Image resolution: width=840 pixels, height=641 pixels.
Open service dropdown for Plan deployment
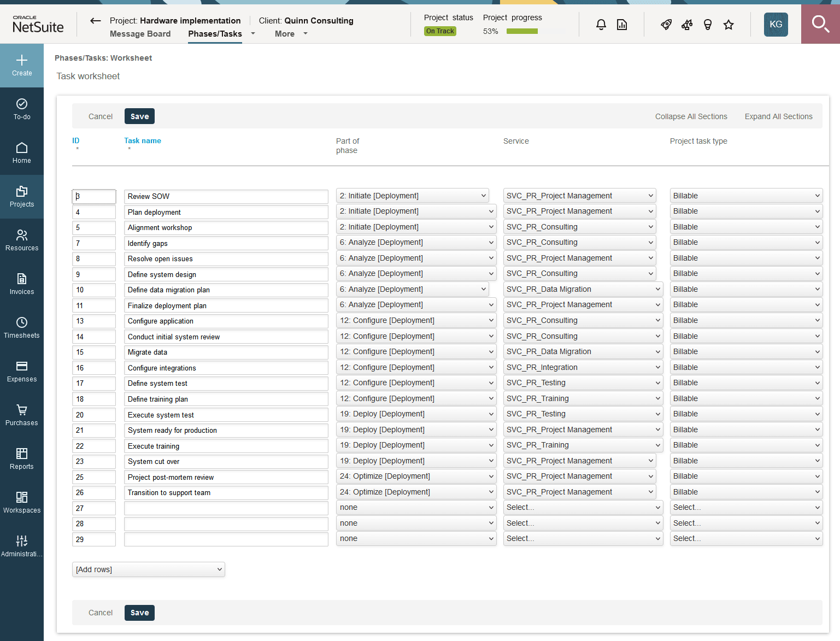[579, 211]
